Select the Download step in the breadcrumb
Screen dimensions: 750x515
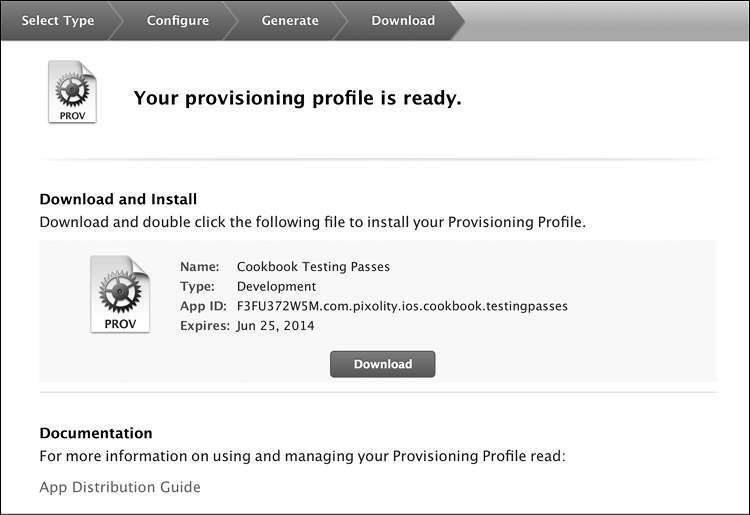pyautogui.click(x=403, y=20)
